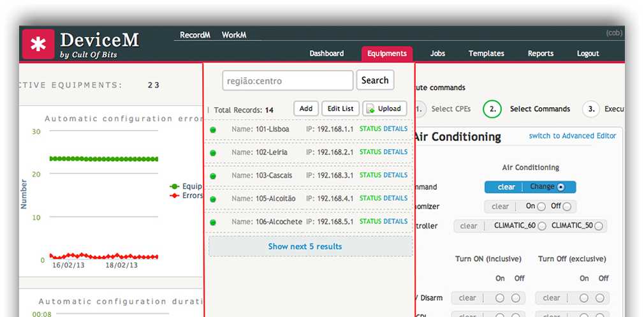Click green status dot for 101-Lisboa
This screenshot has height=317, width=644.
coord(213,129)
